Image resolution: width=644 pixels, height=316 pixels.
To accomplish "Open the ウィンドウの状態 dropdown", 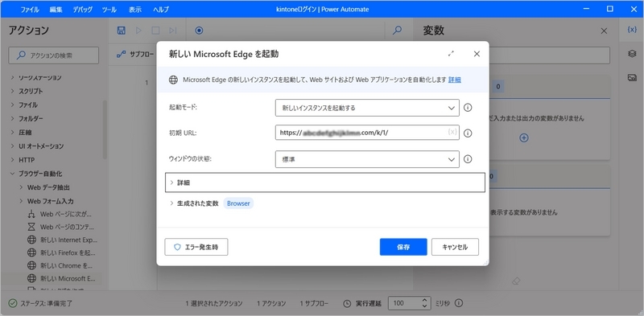I will [367, 159].
